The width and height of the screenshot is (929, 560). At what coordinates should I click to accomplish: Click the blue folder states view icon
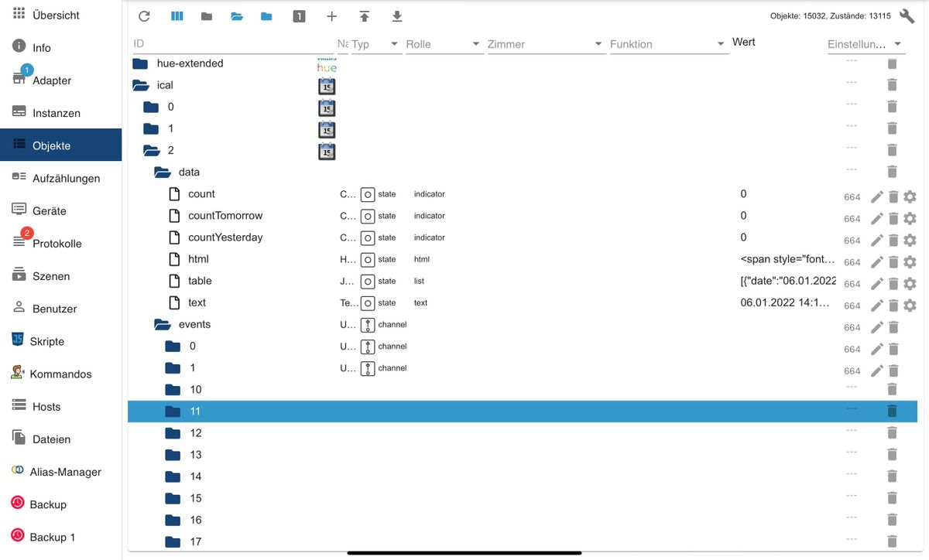(267, 16)
